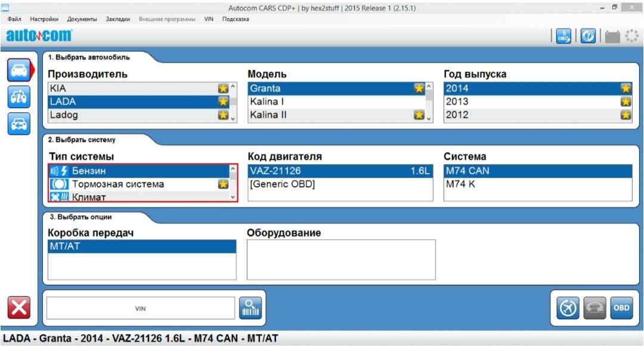Click the no-flight mode round icon
The width and height of the screenshot is (644, 346).
568,308
